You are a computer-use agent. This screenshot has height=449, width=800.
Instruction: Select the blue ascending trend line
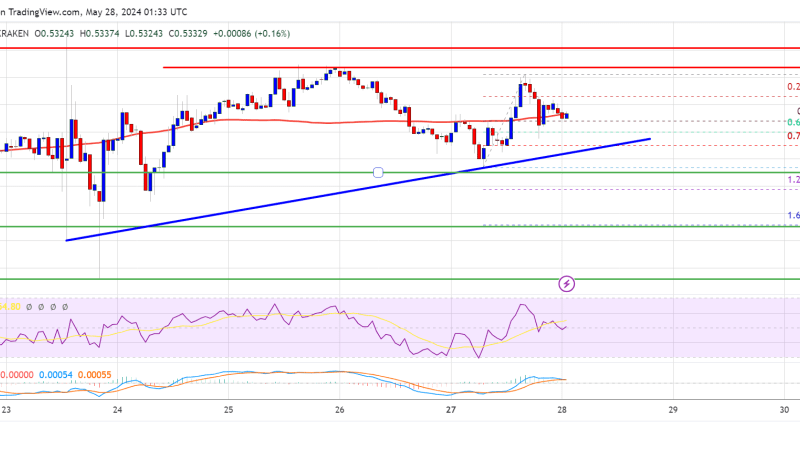tap(358, 189)
